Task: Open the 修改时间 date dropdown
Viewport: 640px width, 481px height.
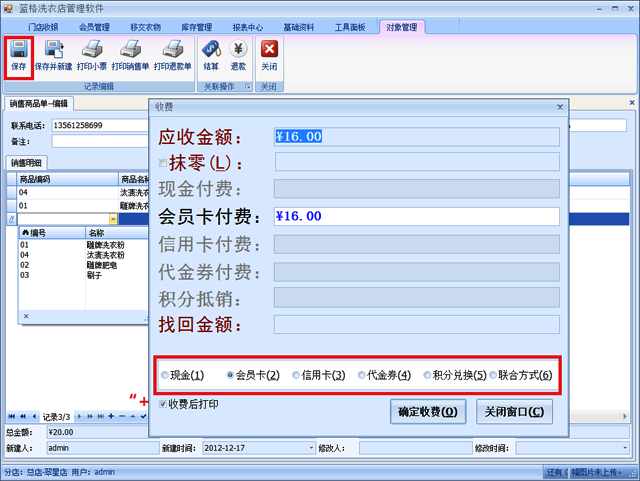Action: (x=625, y=448)
